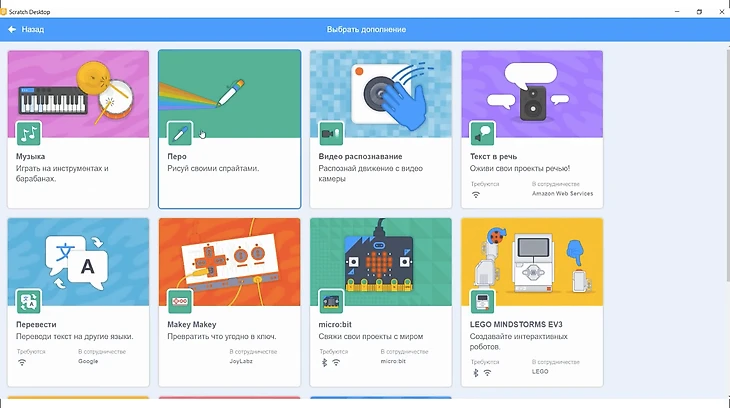
Task: Click the Видео распознавание camera icon
Action: point(331,134)
